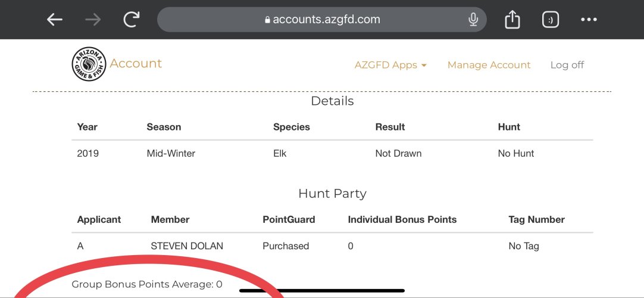The width and height of the screenshot is (644, 298).
Task: Open the Manage Account link
Action: point(489,65)
